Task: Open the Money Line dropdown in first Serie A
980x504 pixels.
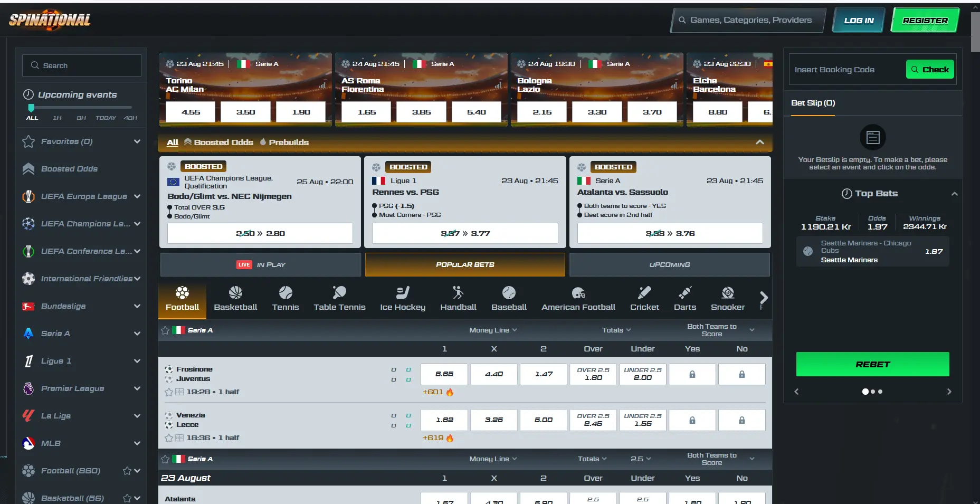Action: coord(493,330)
